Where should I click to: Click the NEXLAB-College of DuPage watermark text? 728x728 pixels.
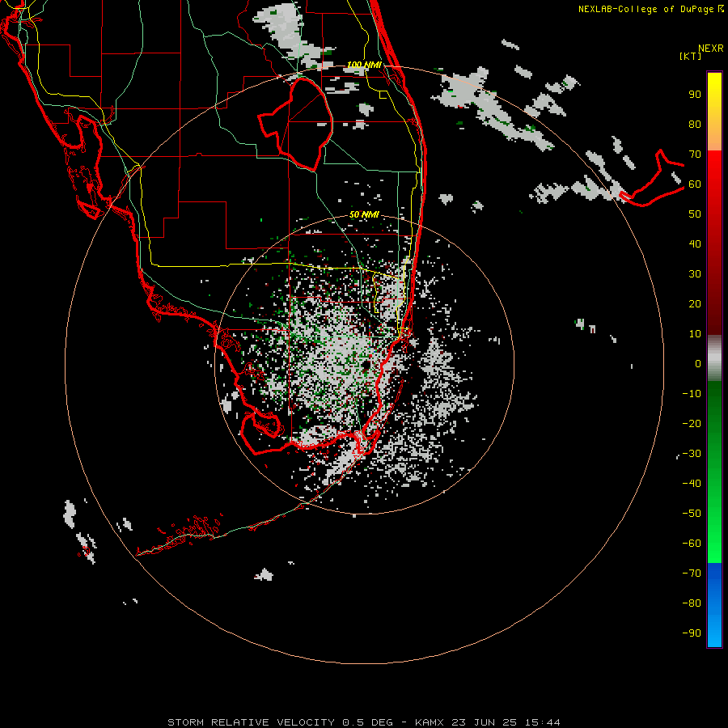point(650,9)
